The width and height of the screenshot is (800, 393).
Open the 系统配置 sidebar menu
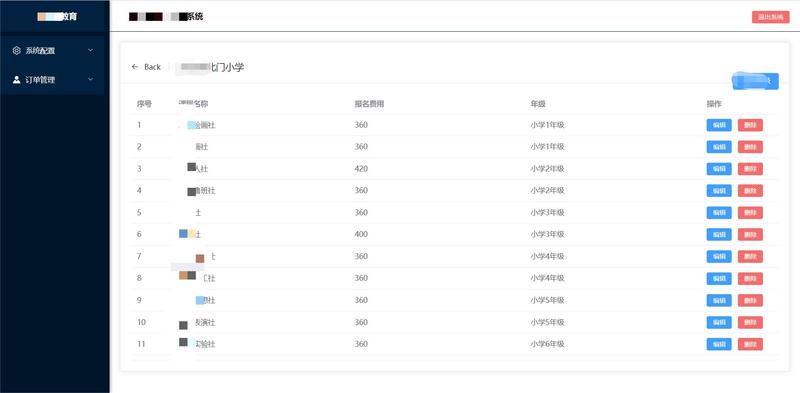pyautogui.click(x=53, y=51)
